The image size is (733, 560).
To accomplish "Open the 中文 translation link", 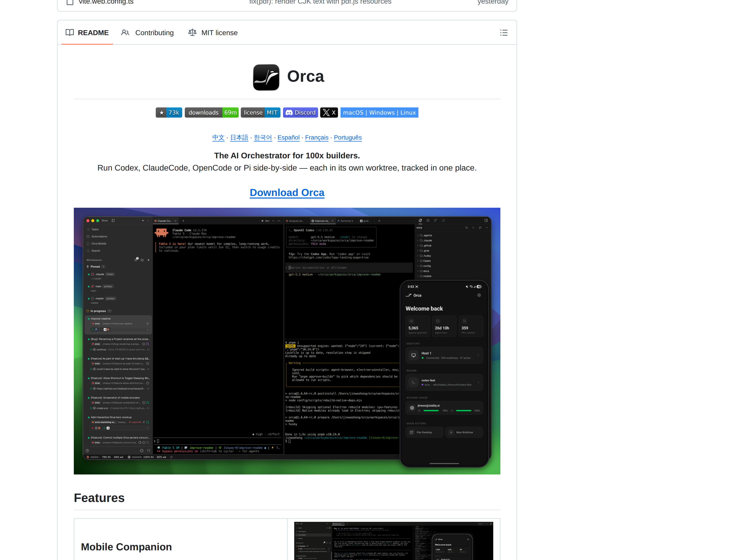I will pos(218,137).
